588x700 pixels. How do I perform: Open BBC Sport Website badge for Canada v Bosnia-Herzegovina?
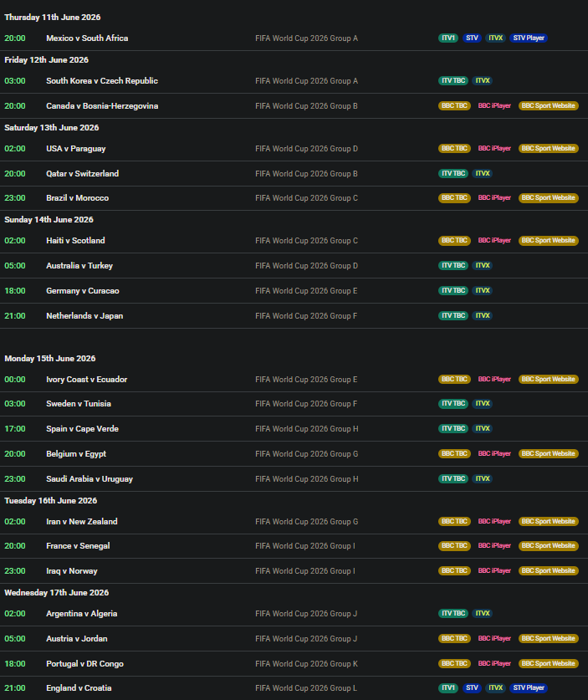click(548, 106)
